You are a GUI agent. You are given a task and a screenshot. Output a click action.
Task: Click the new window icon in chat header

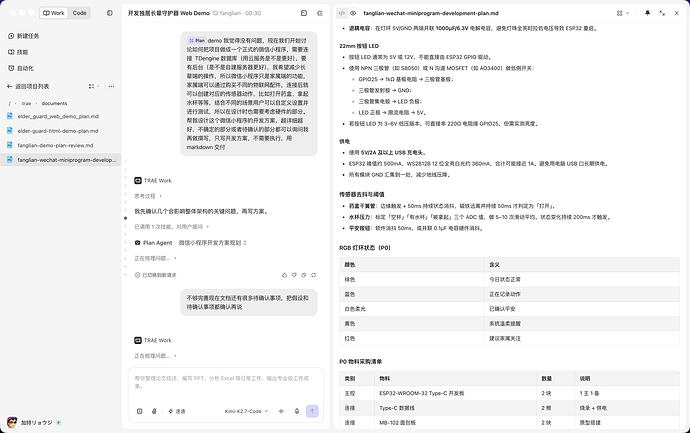point(304,13)
